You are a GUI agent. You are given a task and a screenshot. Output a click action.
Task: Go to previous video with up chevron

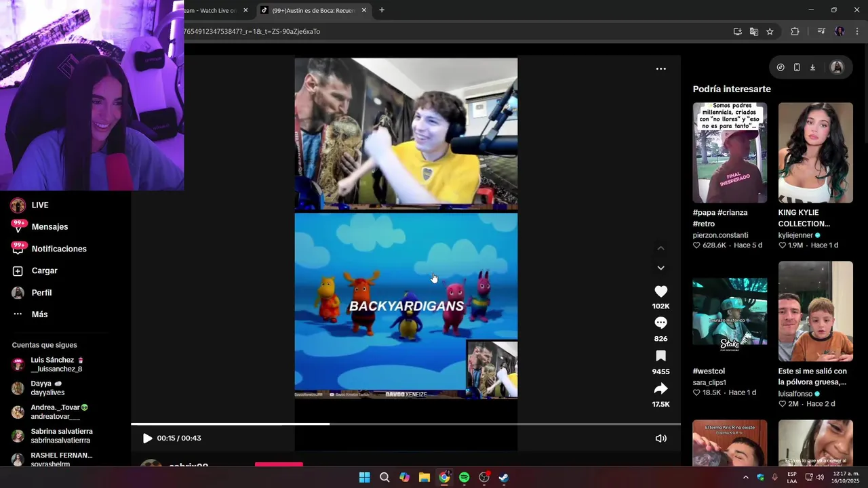tap(660, 248)
